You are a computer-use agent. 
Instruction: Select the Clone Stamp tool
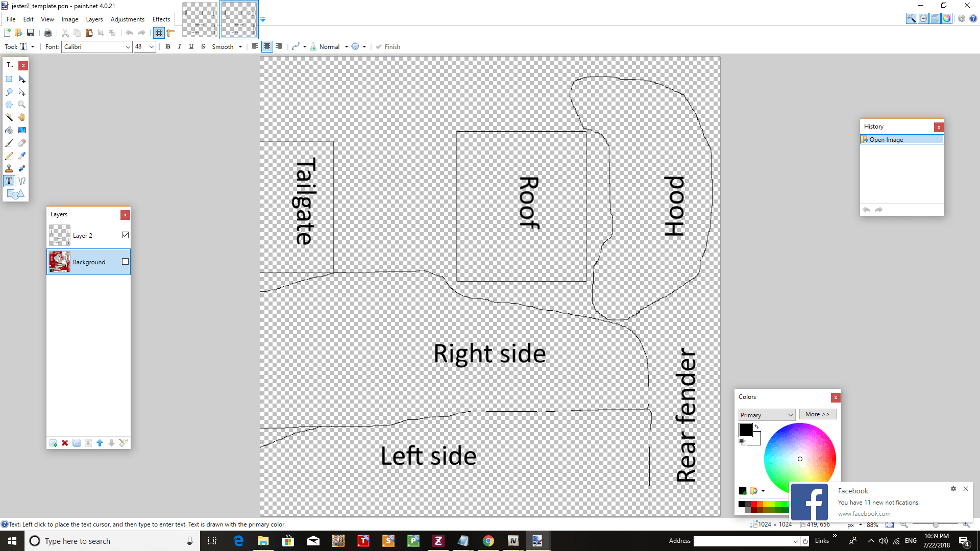(9, 168)
